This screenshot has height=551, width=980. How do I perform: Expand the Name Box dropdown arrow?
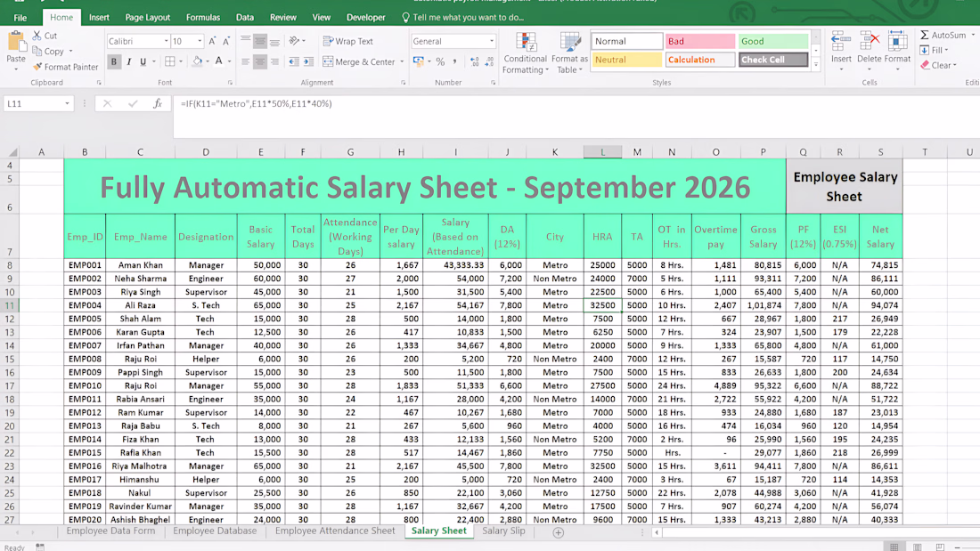[67, 104]
